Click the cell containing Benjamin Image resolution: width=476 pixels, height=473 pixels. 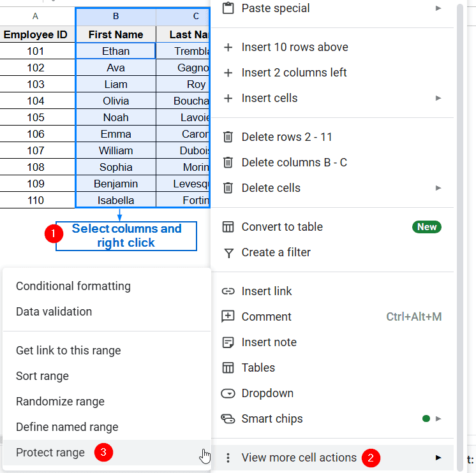coord(115,184)
